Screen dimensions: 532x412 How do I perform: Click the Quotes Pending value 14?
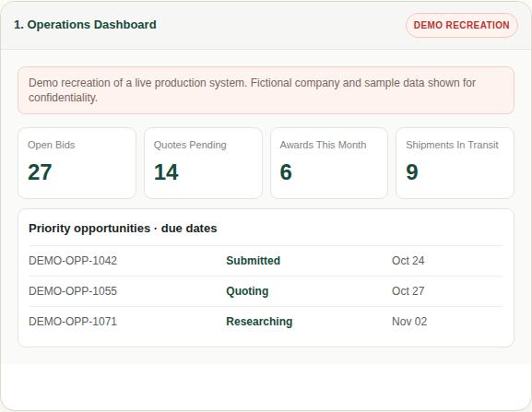click(x=166, y=172)
